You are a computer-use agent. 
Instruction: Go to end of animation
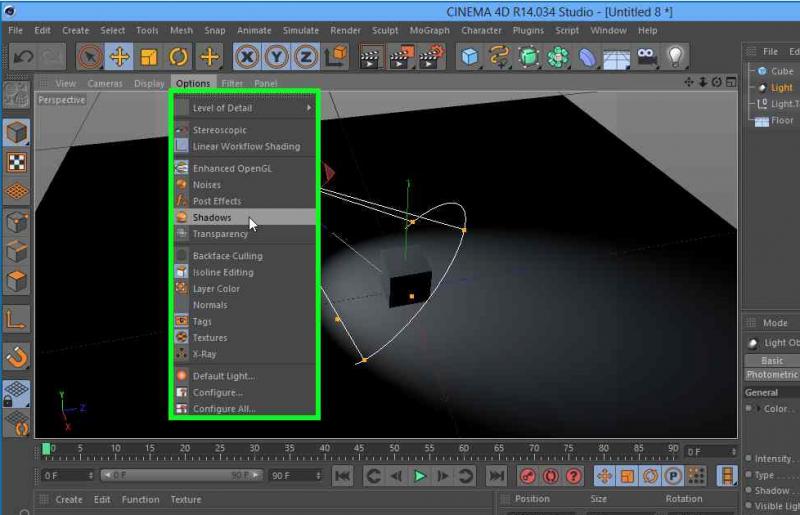496,476
